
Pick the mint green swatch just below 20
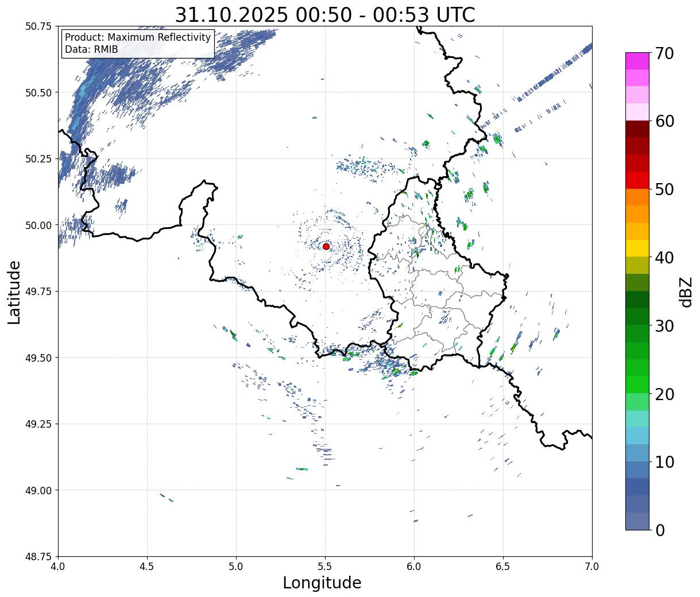(x=637, y=401)
